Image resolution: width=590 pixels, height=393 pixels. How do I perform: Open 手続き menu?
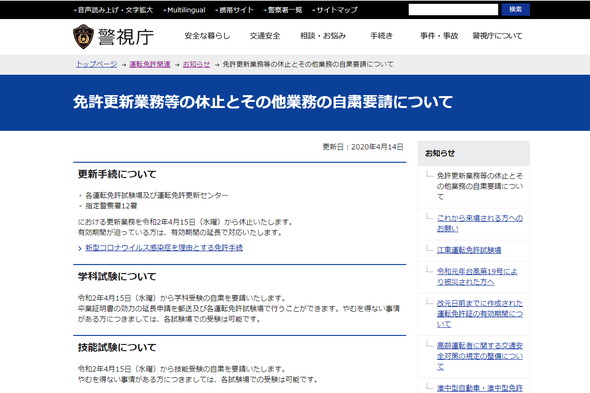point(381,36)
